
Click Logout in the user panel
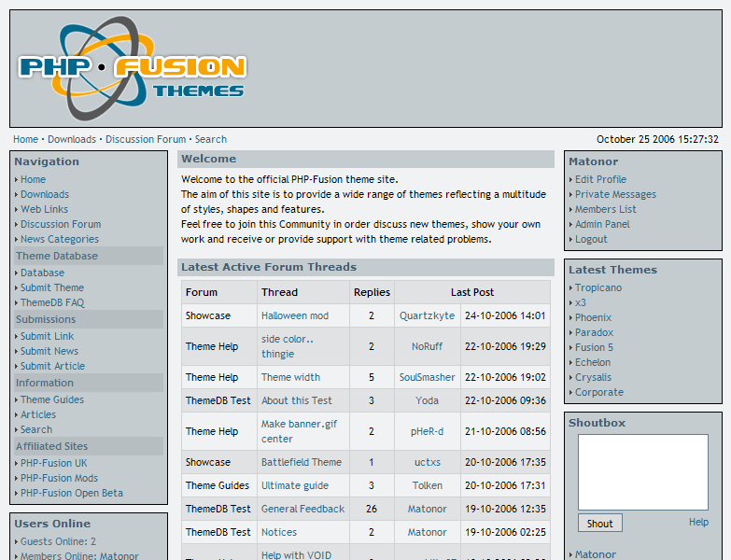tap(591, 239)
